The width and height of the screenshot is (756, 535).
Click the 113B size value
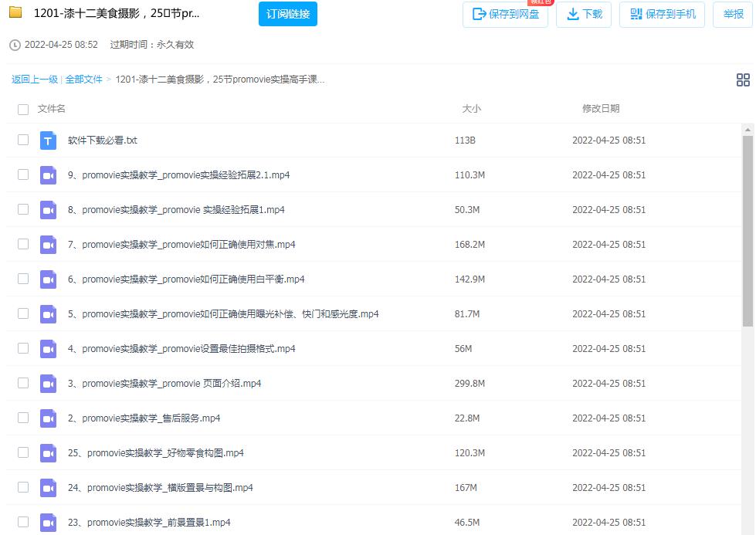[465, 141]
